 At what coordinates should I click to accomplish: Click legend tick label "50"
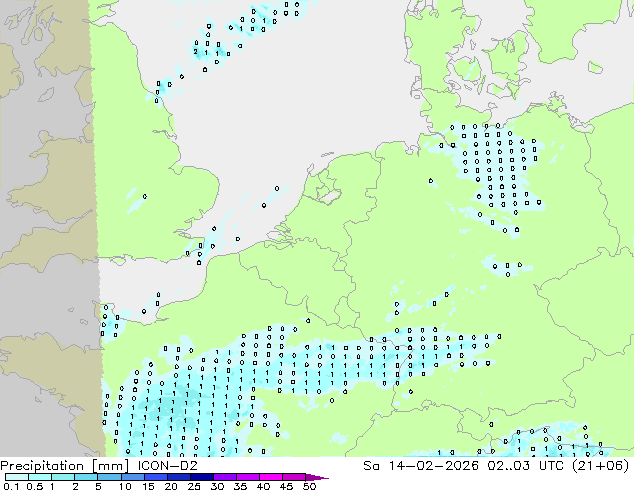click(309, 486)
